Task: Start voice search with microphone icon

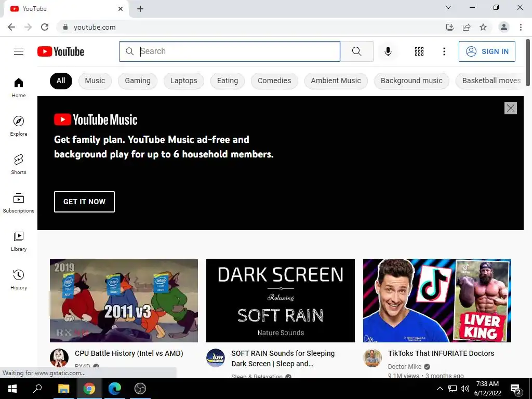Action: tap(388, 51)
